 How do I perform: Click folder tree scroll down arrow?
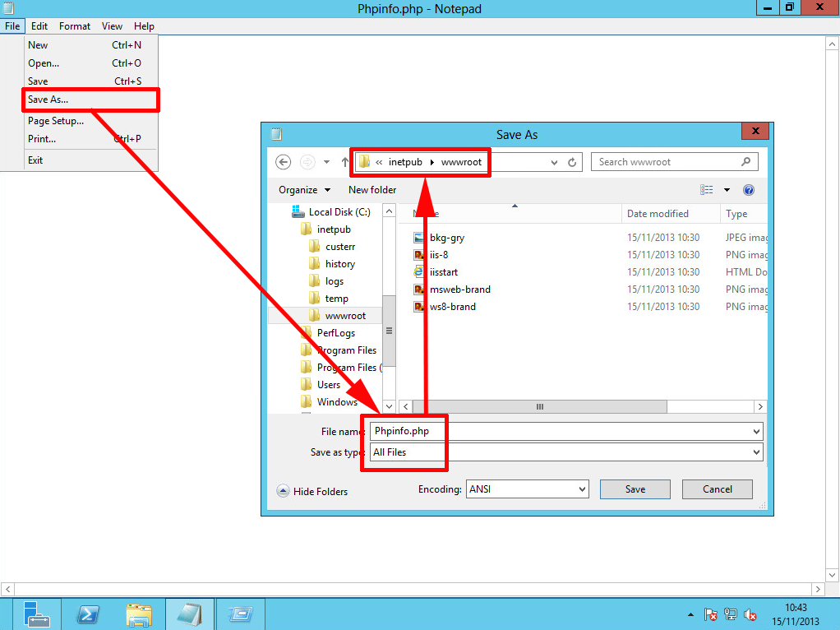[x=390, y=405]
